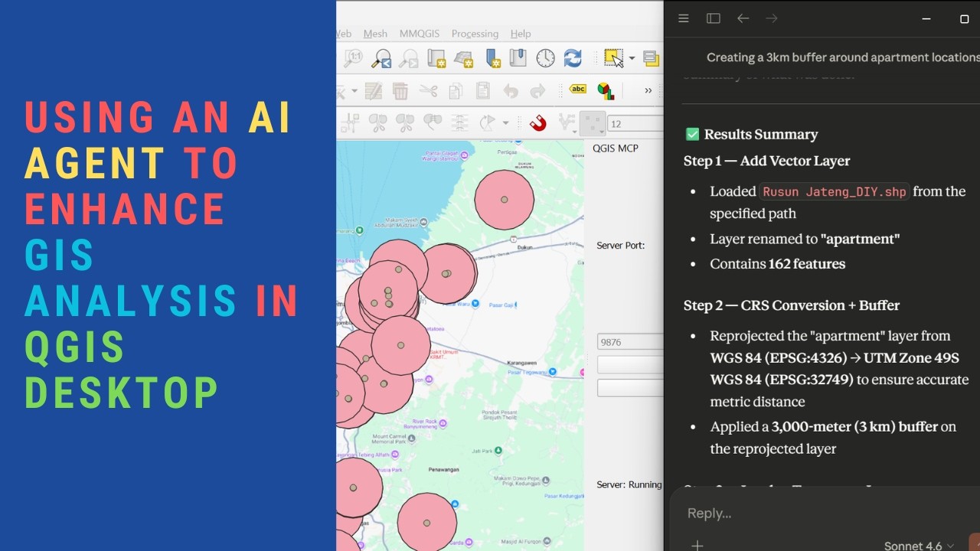Click the blue Refresh map icon
This screenshot has width=980, height=551.
pos(573,58)
